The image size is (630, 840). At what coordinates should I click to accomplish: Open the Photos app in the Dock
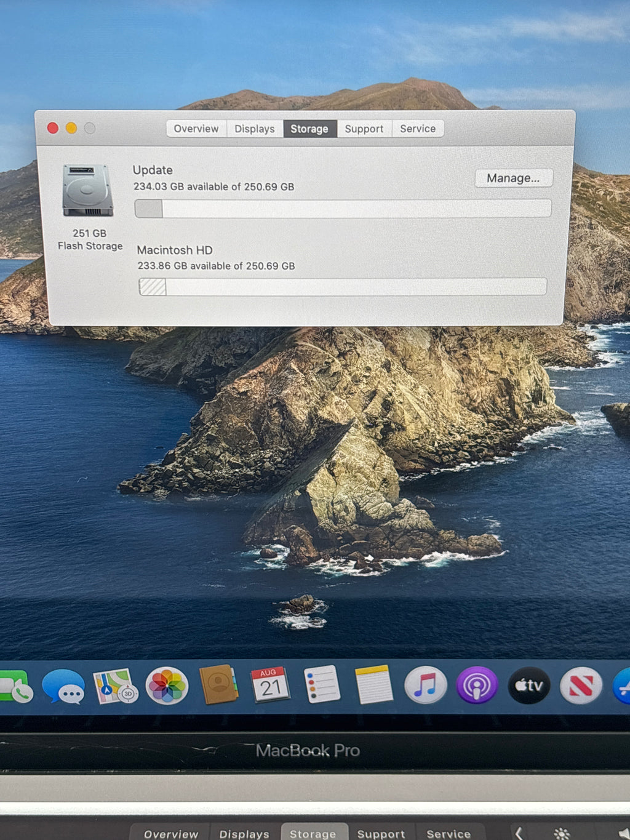167,686
